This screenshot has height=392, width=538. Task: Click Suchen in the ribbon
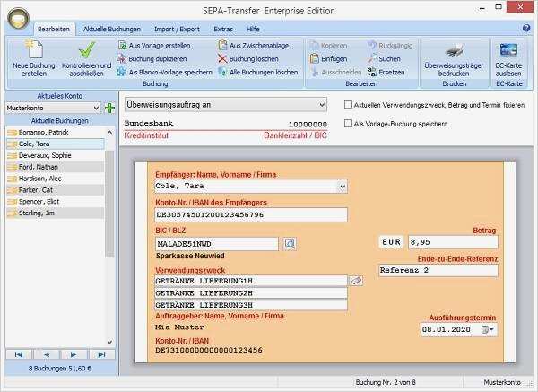[x=384, y=58]
